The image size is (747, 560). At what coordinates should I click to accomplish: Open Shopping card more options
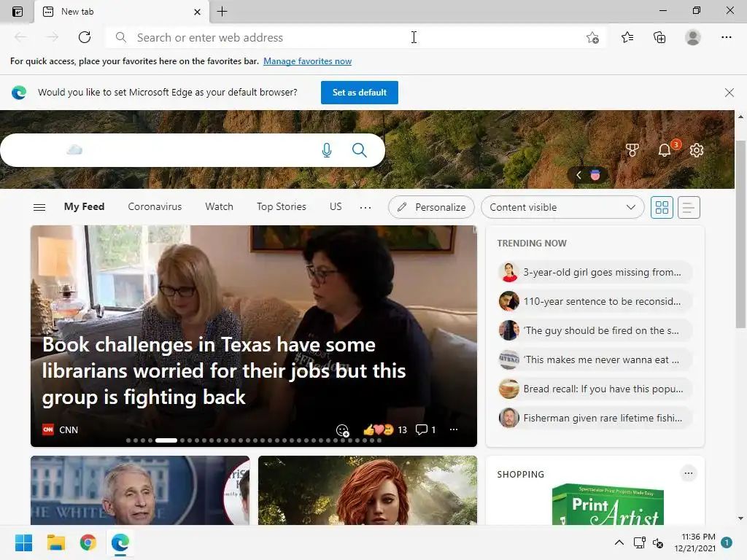click(x=689, y=473)
